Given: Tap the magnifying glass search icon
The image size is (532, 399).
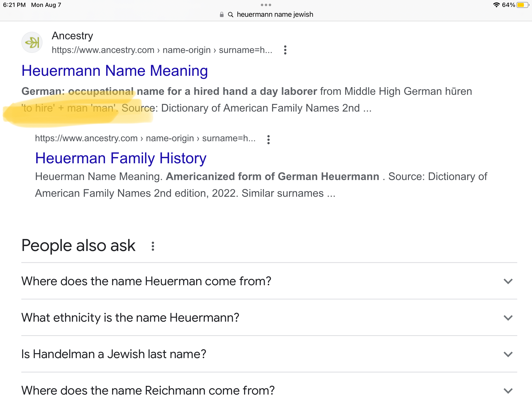Looking at the screenshot, I should pos(231,15).
